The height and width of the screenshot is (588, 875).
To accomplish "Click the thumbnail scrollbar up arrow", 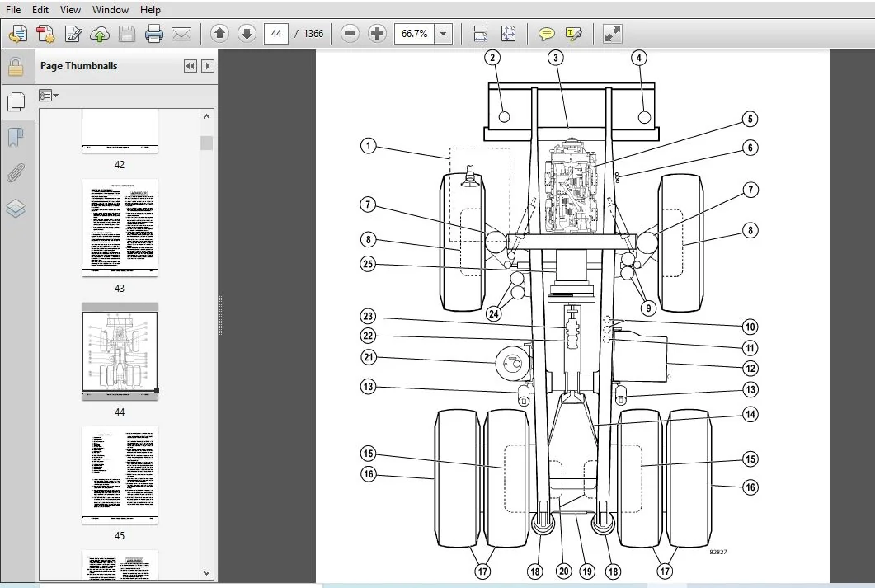I will pyautogui.click(x=206, y=116).
